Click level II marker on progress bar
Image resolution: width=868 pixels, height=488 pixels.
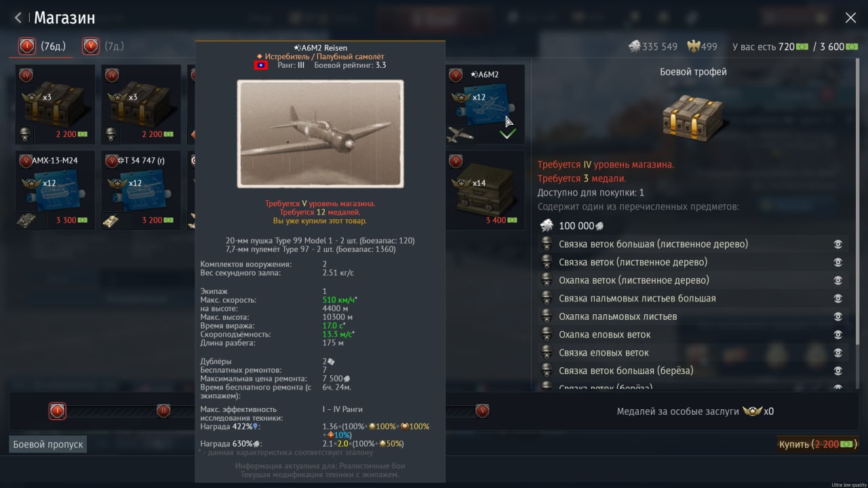[x=163, y=411]
